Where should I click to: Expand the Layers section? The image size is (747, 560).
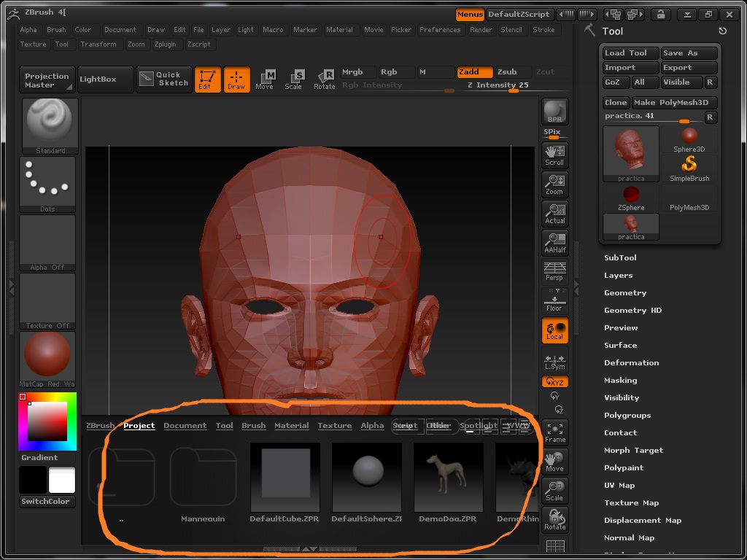tap(618, 275)
